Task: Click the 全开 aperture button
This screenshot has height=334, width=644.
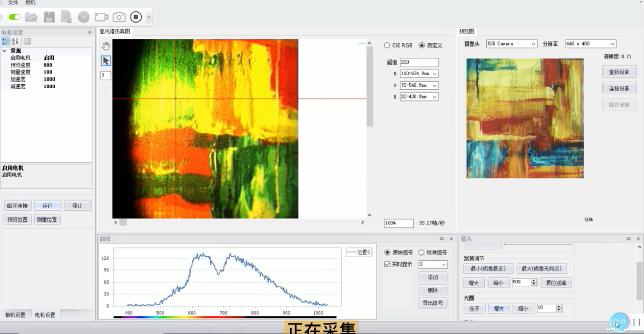Action: click(x=475, y=309)
